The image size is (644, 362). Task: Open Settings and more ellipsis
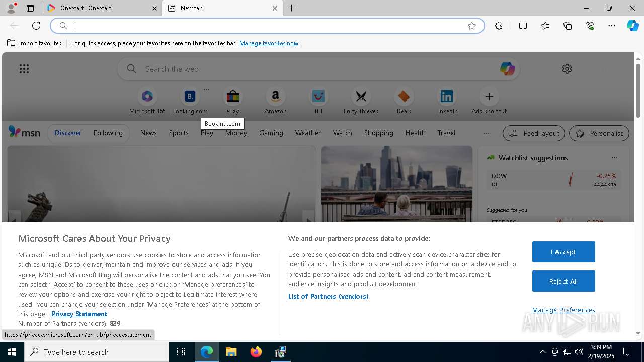pyautogui.click(x=612, y=26)
